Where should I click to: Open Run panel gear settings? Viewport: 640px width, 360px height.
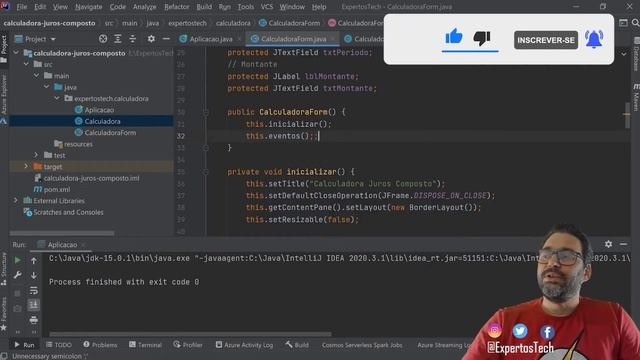[x=608, y=244]
